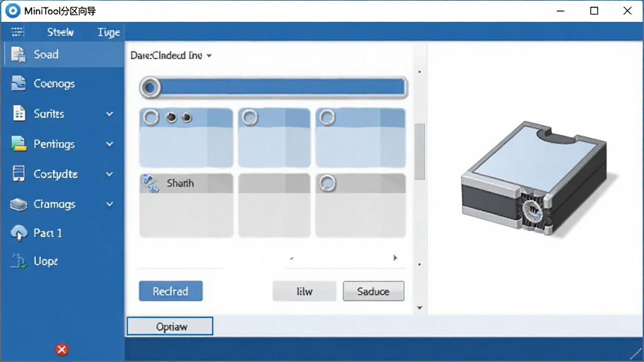644x362 pixels.
Task: Select the radio button in the gray card
Action: (x=327, y=184)
